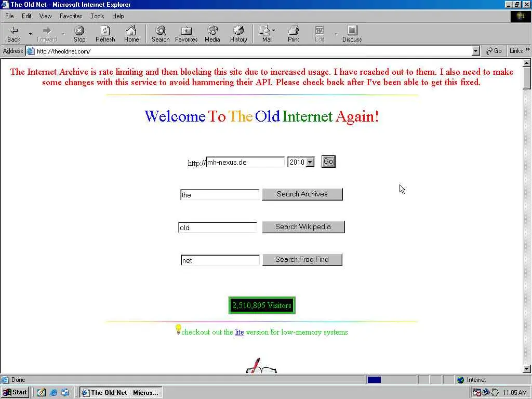Click the red rate limiting notice text

261,77
